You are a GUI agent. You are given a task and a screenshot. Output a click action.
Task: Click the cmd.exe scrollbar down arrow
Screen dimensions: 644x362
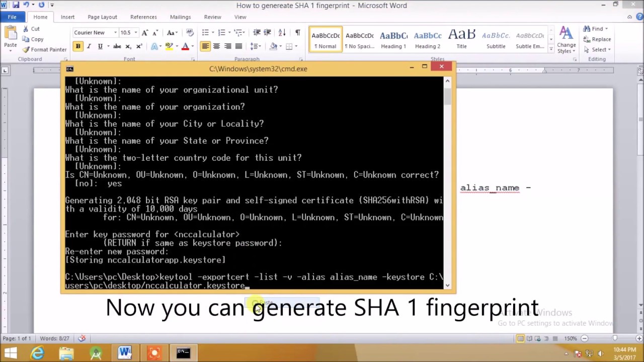point(447,286)
